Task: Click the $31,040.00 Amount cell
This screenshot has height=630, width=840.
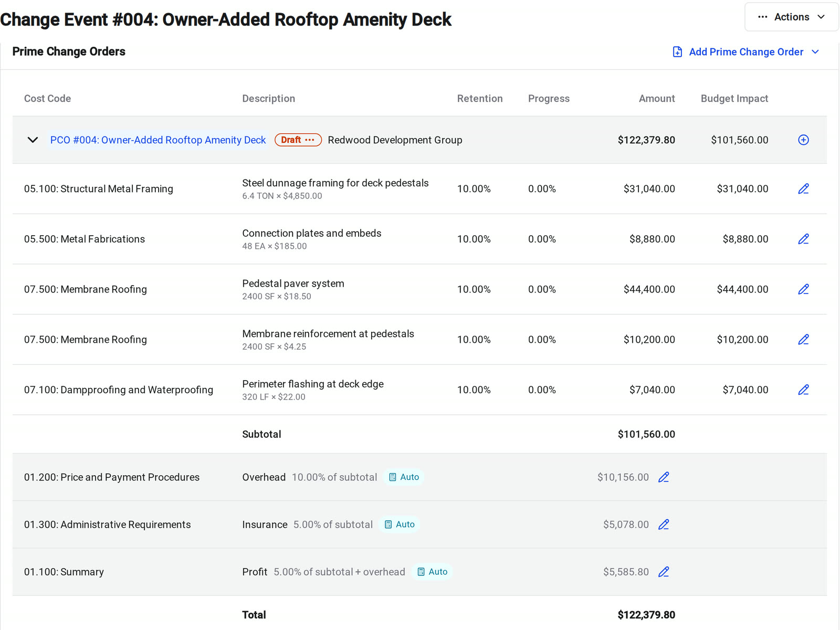Action: pyautogui.click(x=649, y=189)
